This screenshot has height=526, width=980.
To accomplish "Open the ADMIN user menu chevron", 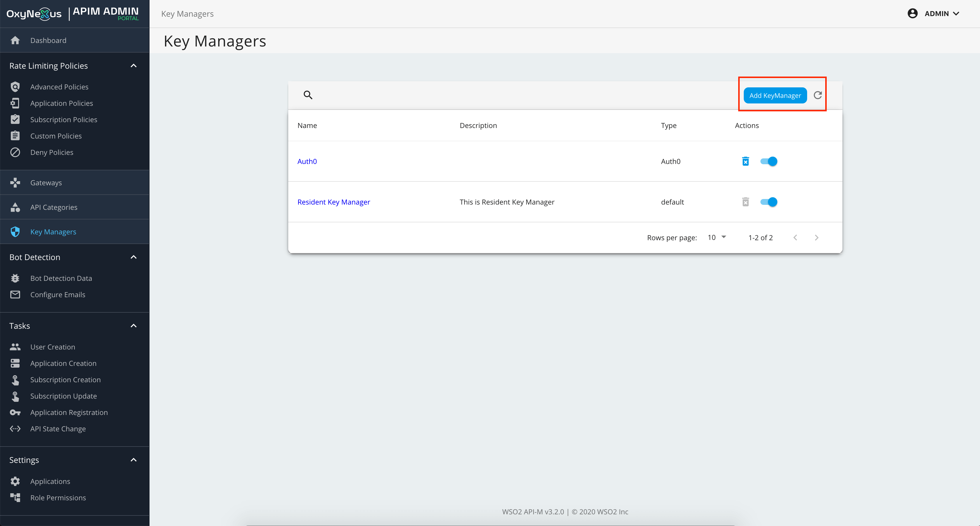I will (x=956, y=14).
